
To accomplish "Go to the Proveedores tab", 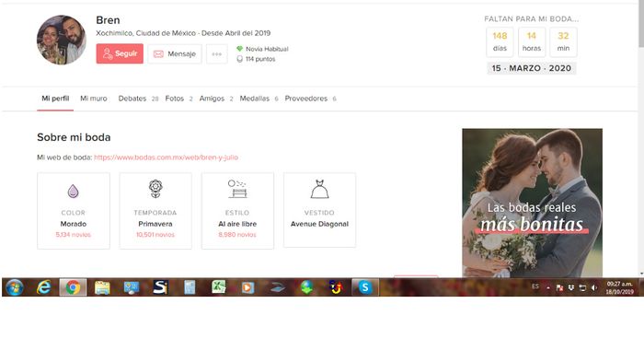I will (x=306, y=99).
